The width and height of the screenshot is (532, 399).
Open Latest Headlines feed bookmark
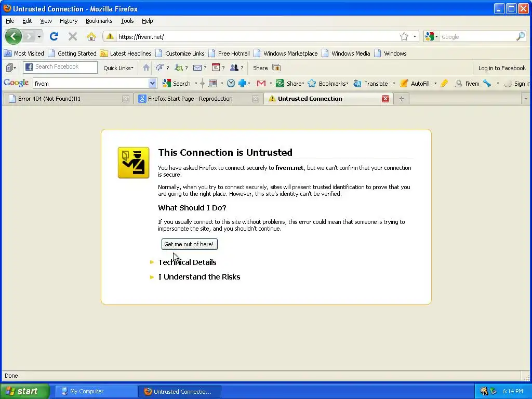126,54
